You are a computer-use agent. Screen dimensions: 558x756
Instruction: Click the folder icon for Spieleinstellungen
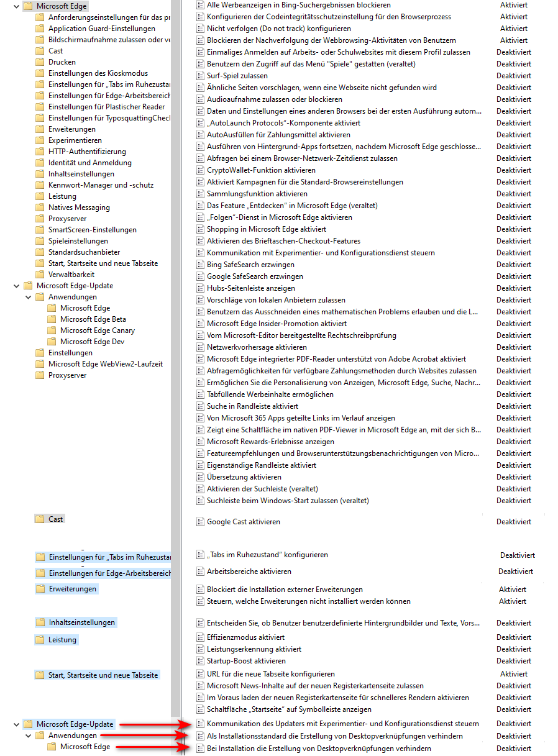[x=40, y=241]
